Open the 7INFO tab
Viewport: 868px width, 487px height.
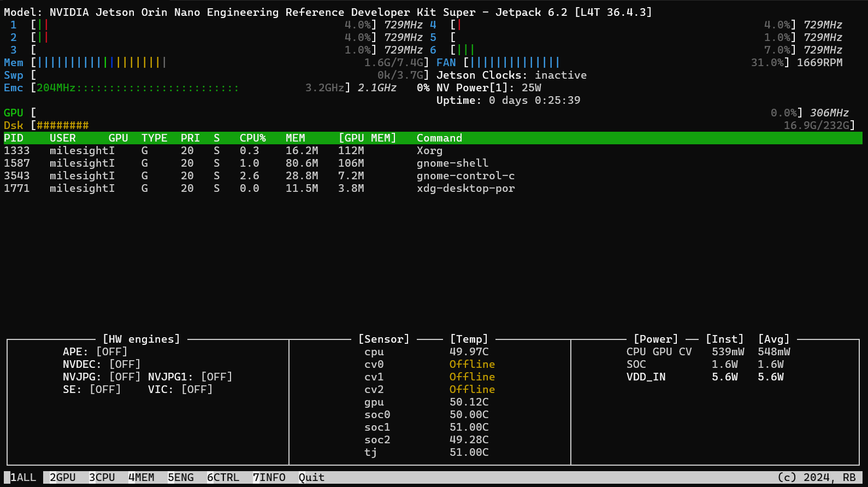click(x=269, y=477)
